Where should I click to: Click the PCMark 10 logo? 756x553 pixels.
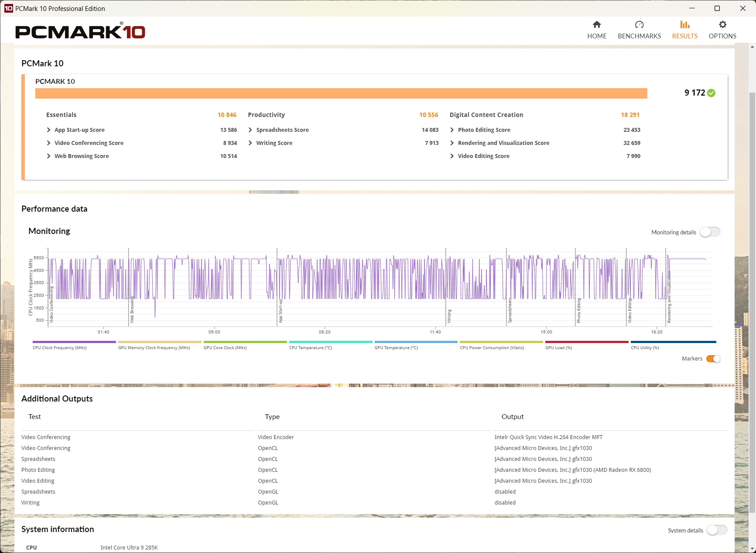coord(80,31)
